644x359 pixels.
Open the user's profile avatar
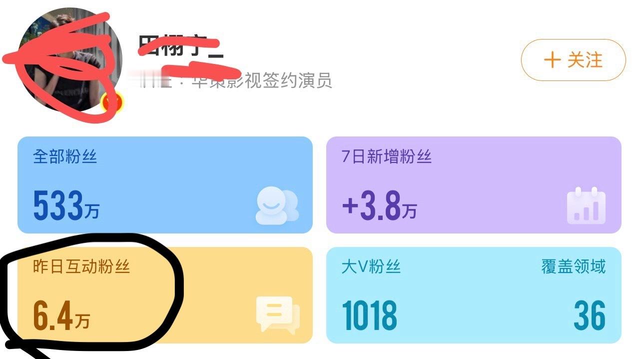[70, 59]
